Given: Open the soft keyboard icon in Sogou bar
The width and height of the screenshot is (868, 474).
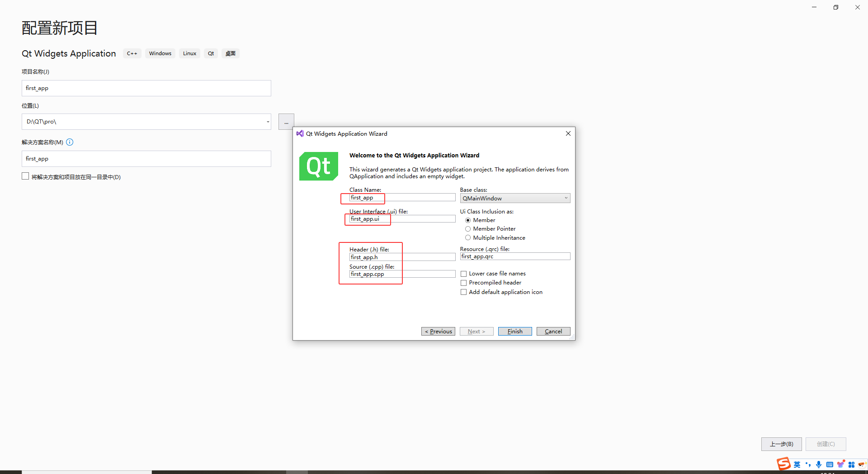Looking at the screenshot, I should tap(830, 465).
